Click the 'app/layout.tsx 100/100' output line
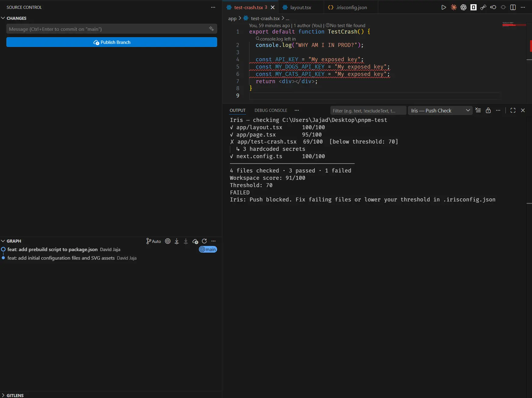The height and width of the screenshot is (398, 532). (x=277, y=127)
